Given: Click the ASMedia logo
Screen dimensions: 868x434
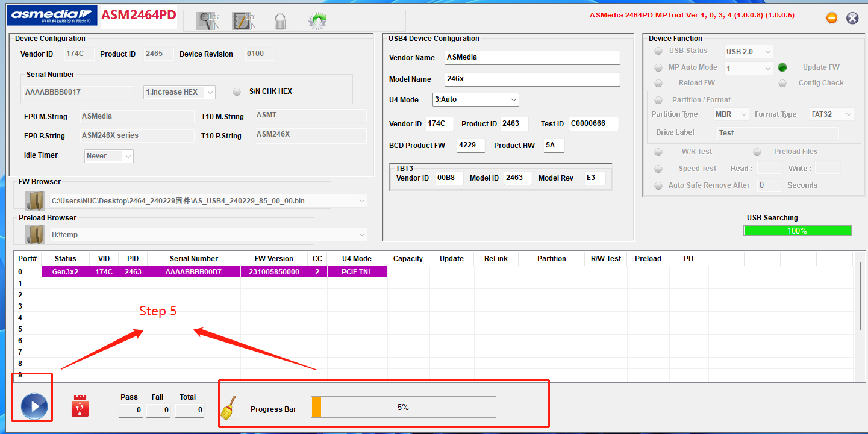Looking at the screenshot, I should [52, 16].
